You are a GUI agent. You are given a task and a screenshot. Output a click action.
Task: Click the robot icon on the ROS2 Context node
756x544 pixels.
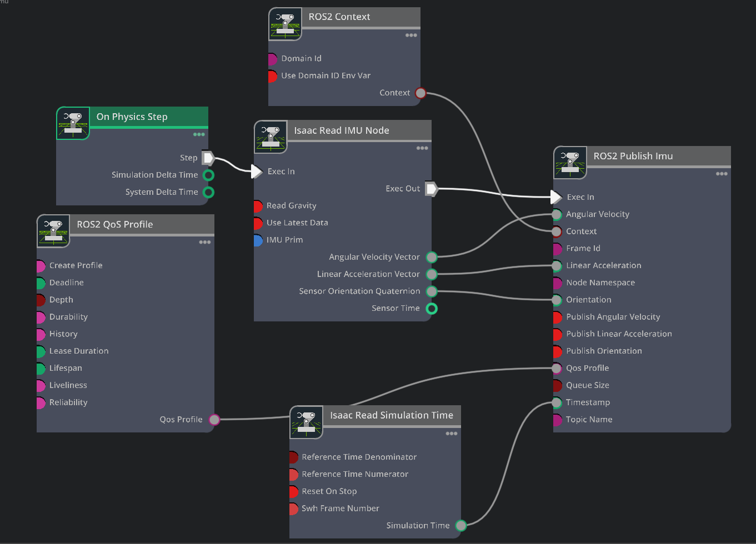tap(285, 24)
